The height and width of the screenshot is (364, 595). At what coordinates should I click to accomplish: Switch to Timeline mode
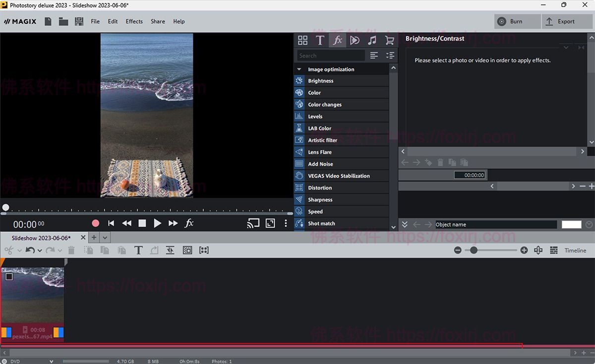point(575,250)
